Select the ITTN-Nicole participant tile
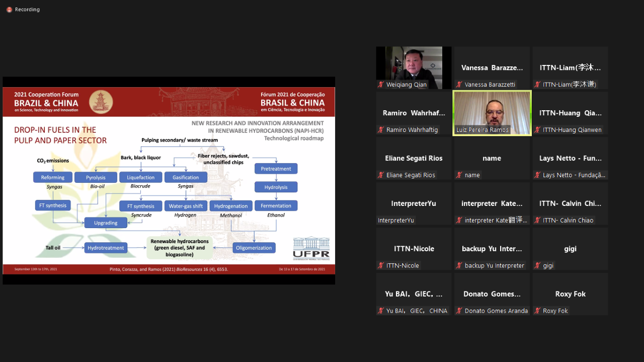 (414, 249)
